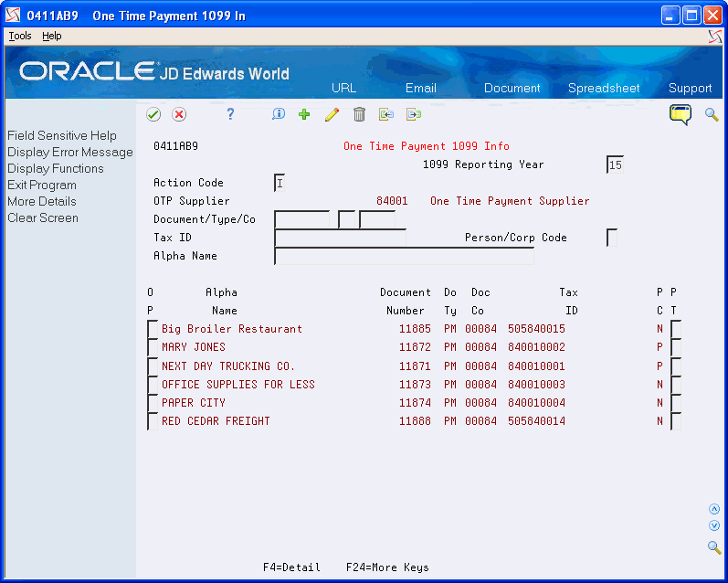
Task: Open the yellow note bubble icon
Action: tap(681, 114)
